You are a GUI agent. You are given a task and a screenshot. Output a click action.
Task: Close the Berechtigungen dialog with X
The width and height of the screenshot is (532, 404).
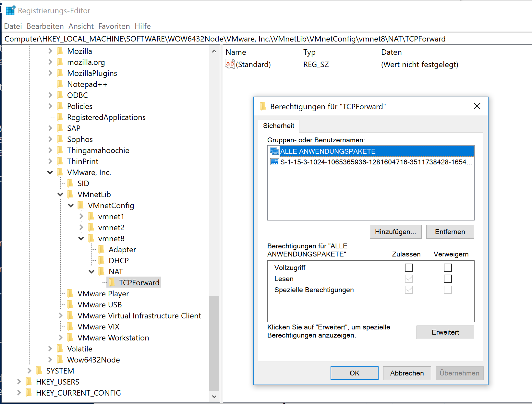pos(477,106)
